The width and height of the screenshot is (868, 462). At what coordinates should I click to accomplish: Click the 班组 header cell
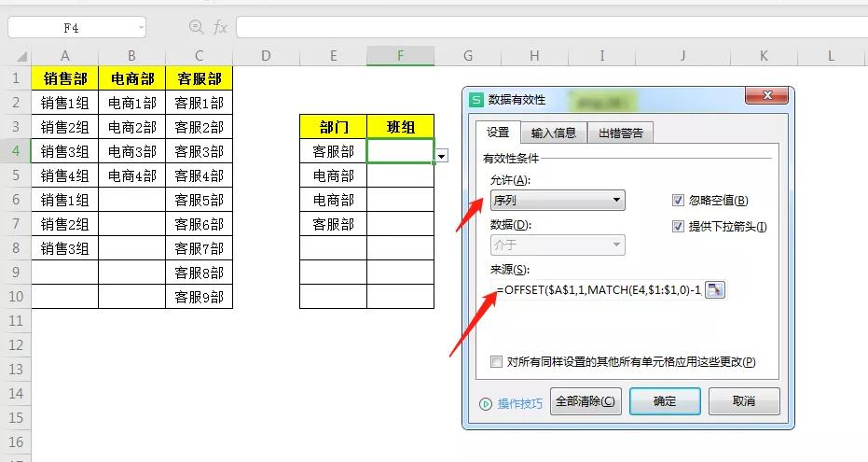click(x=400, y=127)
